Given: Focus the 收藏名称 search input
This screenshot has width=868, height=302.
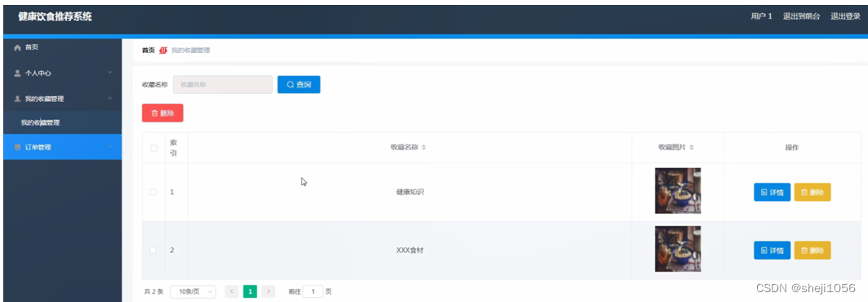Looking at the screenshot, I should coord(223,85).
